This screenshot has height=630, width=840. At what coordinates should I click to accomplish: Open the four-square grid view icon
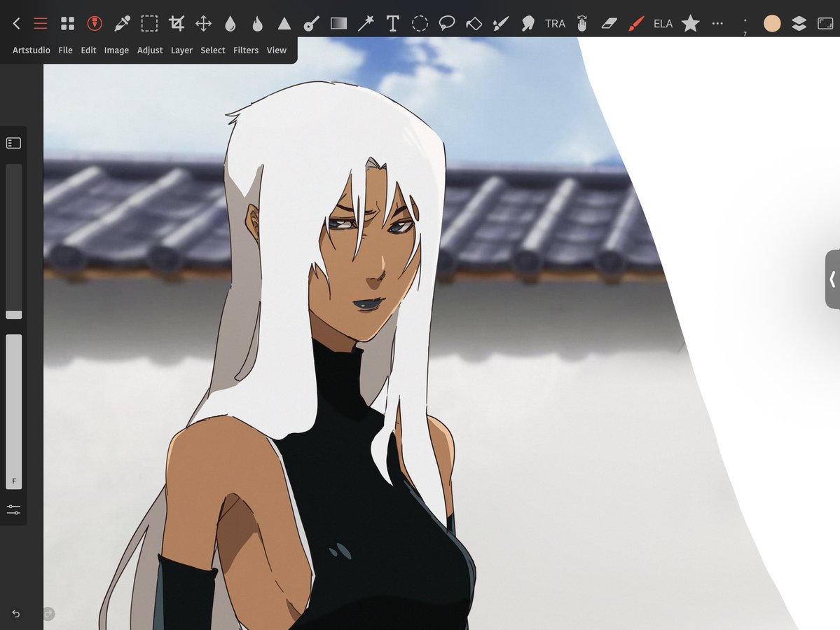tap(67, 24)
